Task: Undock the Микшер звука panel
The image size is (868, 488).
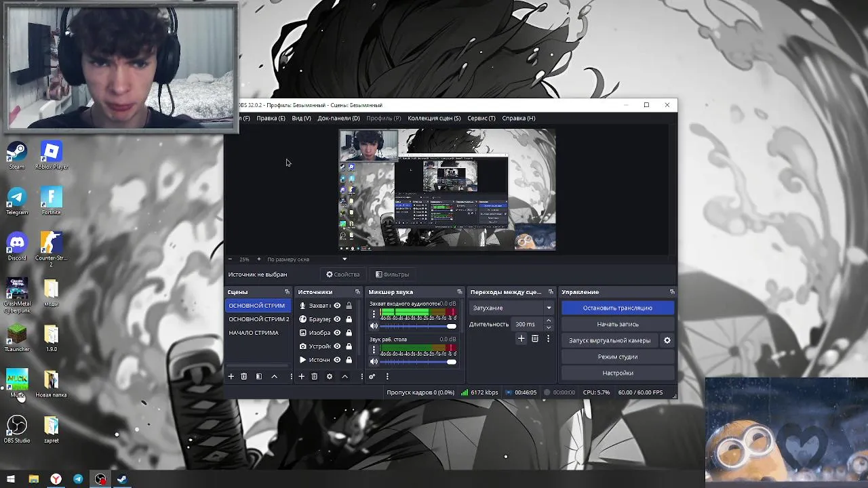Action: pos(459,292)
